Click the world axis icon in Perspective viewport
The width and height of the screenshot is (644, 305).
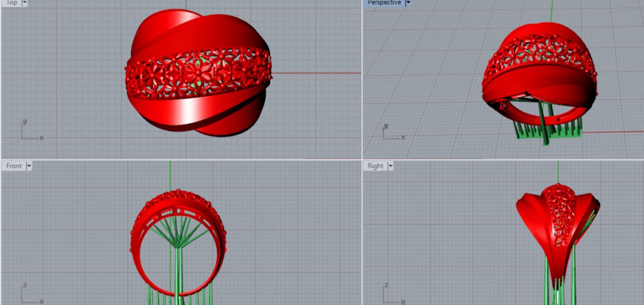391,133
